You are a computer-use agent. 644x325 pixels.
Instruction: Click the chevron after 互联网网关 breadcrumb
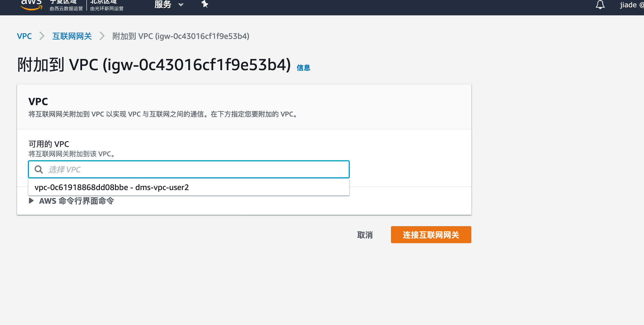(x=102, y=36)
